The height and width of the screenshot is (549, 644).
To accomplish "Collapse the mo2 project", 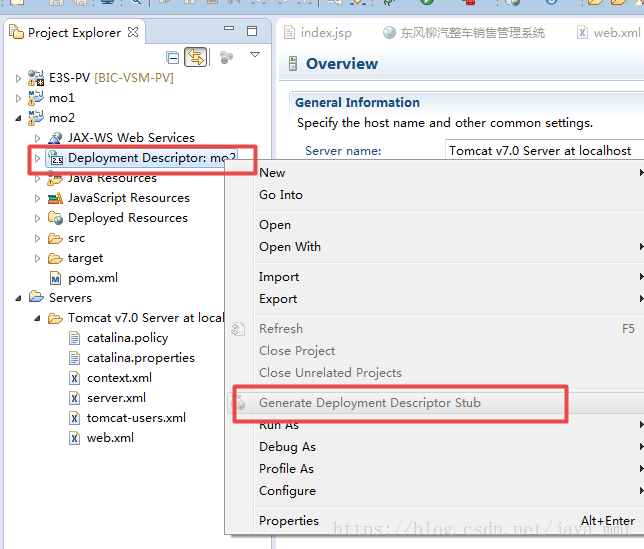I will 18,118.
